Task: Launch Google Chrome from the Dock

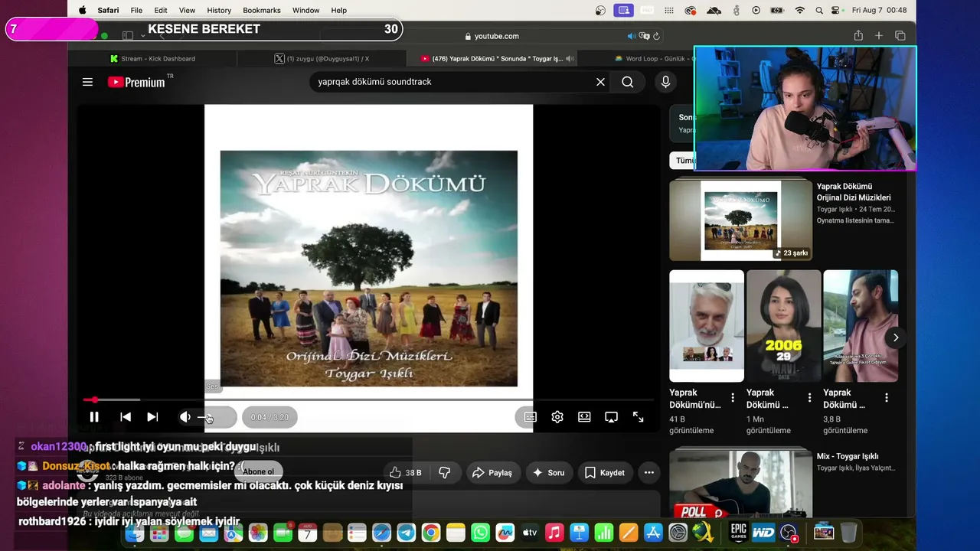Action: tap(431, 533)
